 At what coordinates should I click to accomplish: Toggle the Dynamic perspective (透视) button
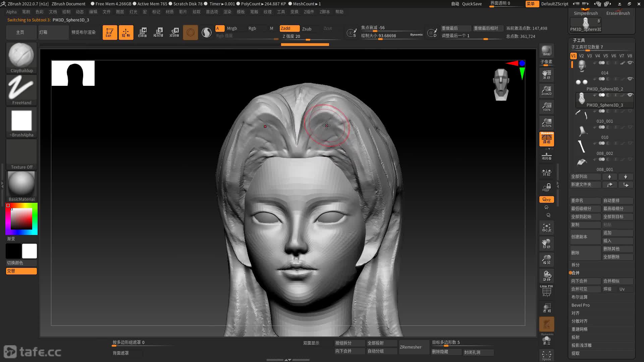coord(546,139)
